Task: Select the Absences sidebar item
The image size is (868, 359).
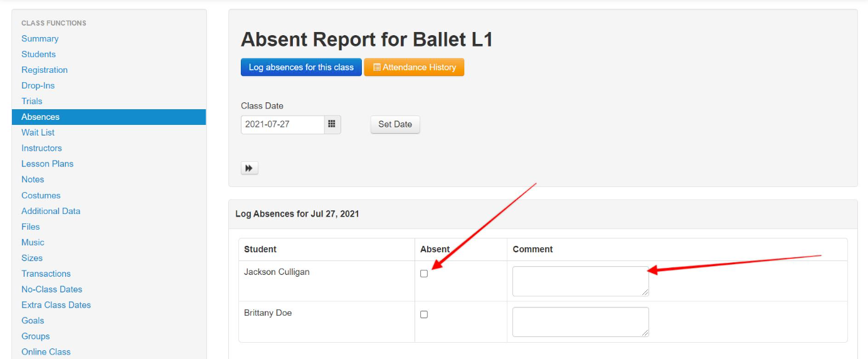Action: [x=109, y=117]
